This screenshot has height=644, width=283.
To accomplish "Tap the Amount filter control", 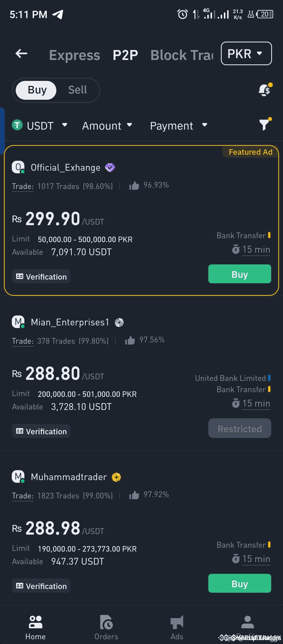I will 107,126.
